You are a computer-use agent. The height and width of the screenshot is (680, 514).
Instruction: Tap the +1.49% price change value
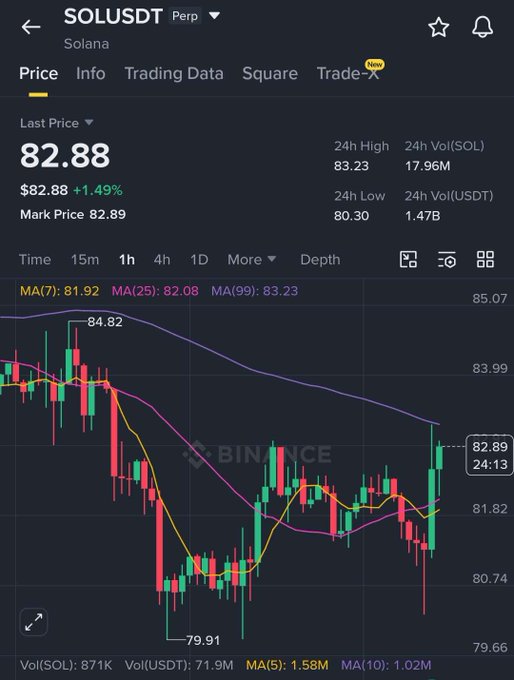[98, 190]
